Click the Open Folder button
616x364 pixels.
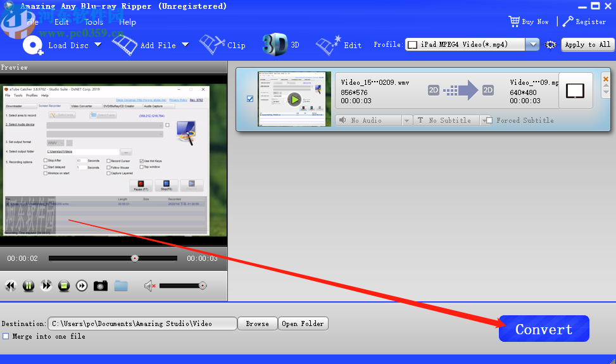(303, 323)
